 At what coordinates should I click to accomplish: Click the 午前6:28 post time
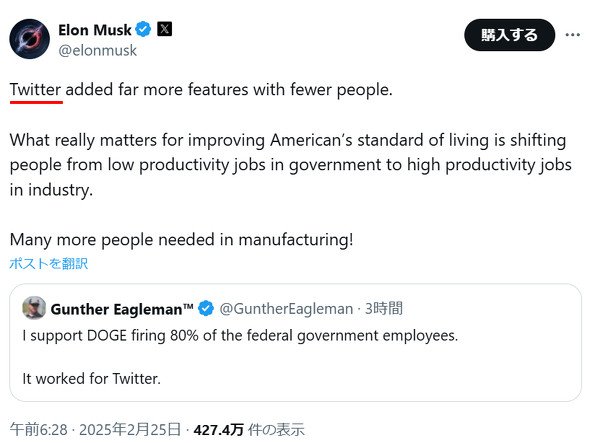click(x=38, y=429)
